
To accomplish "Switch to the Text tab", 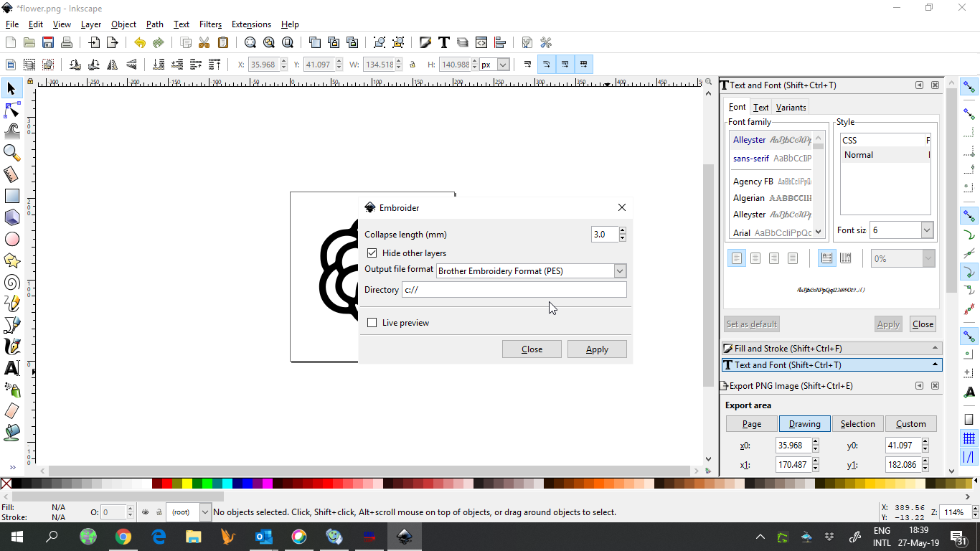I will tap(760, 108).
